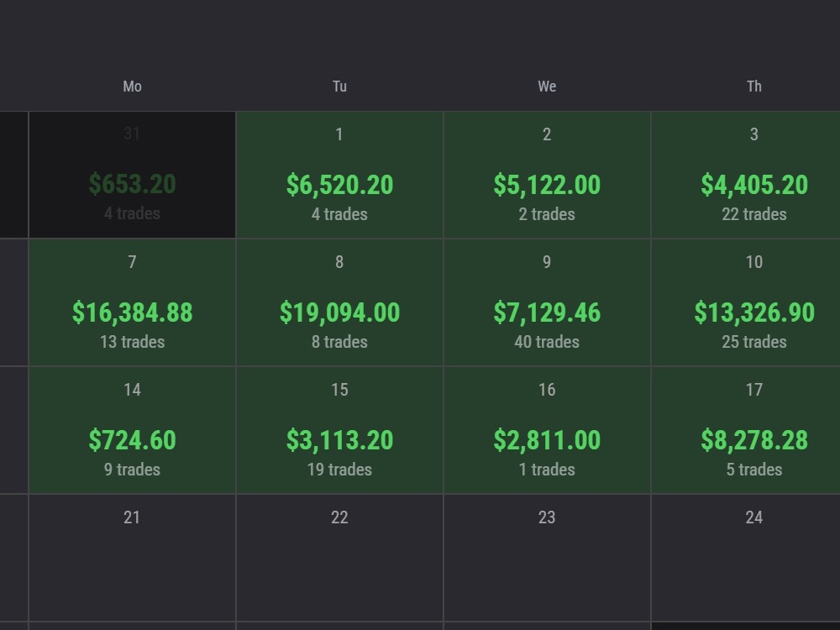Select the dimmed day 31 cell showing $653.20
Viewport: 840px width, 630px height.
tap(133, 175)
